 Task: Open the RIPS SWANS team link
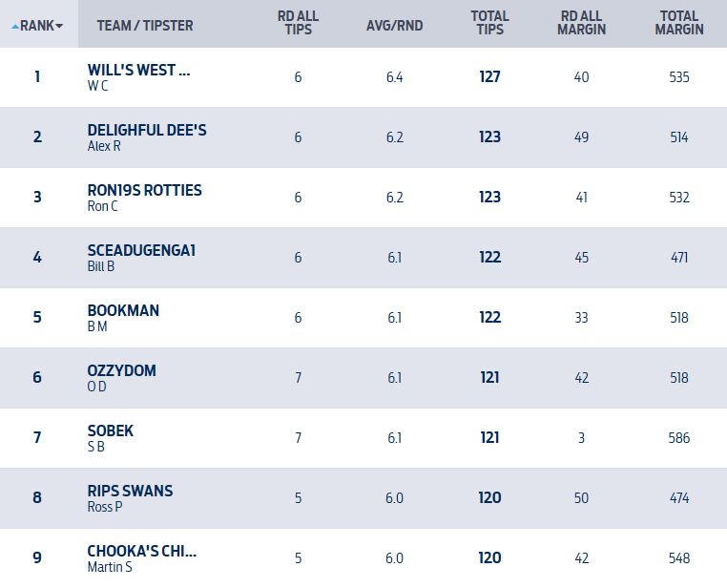[x=130, y=491]
